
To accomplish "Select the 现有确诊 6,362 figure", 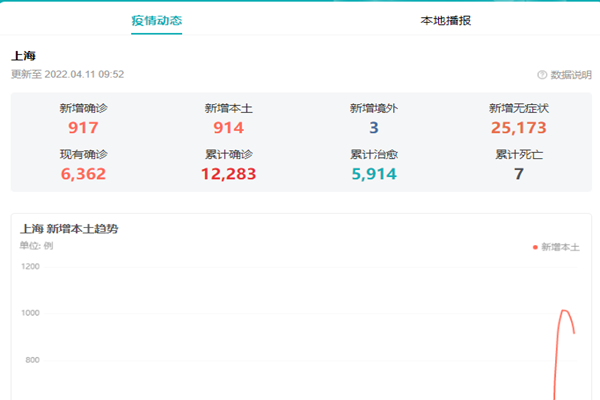I will coord(83,174).
